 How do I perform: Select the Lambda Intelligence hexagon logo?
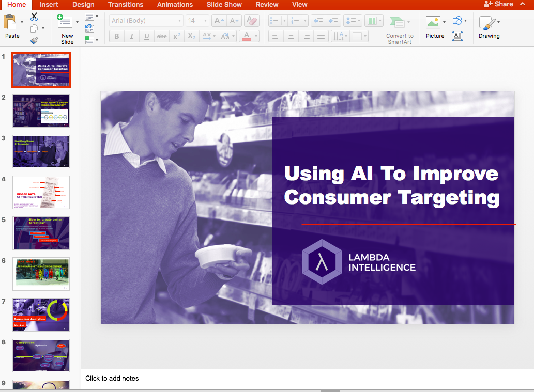coord(322,262)
